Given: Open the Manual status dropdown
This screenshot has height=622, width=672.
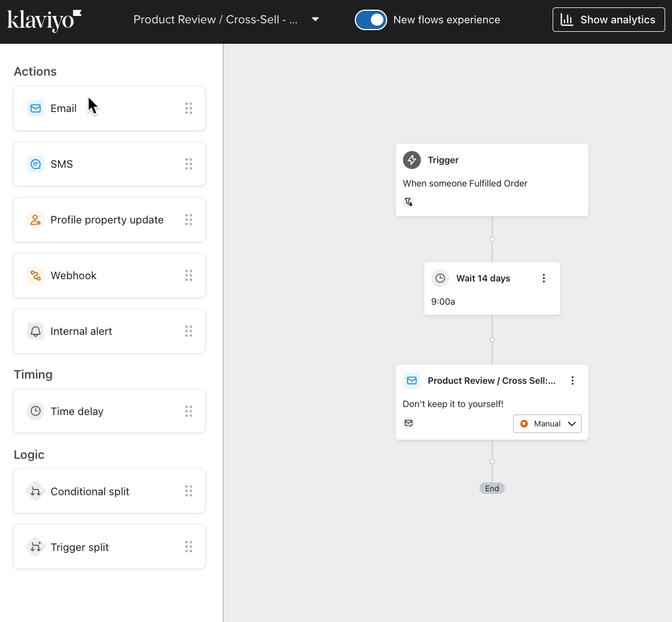Looking at the screenshot, I should point(547,424).
